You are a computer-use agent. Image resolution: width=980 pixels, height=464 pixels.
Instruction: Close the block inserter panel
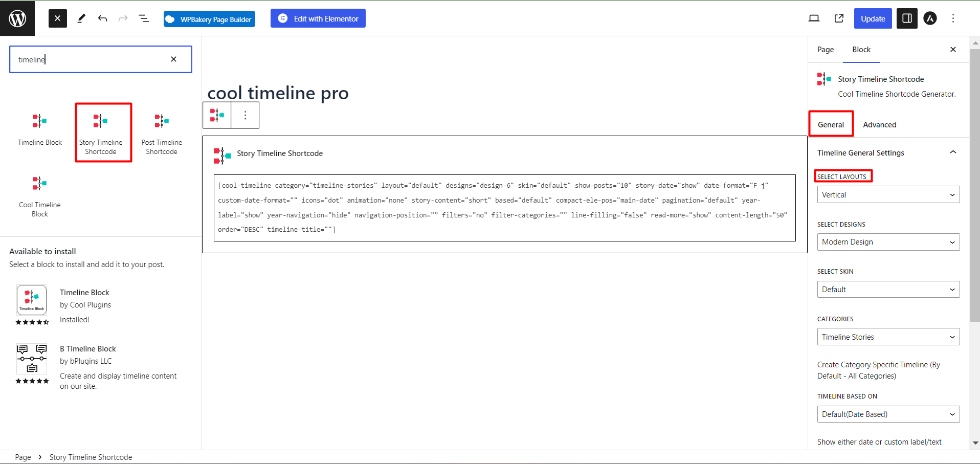[58, 18]
